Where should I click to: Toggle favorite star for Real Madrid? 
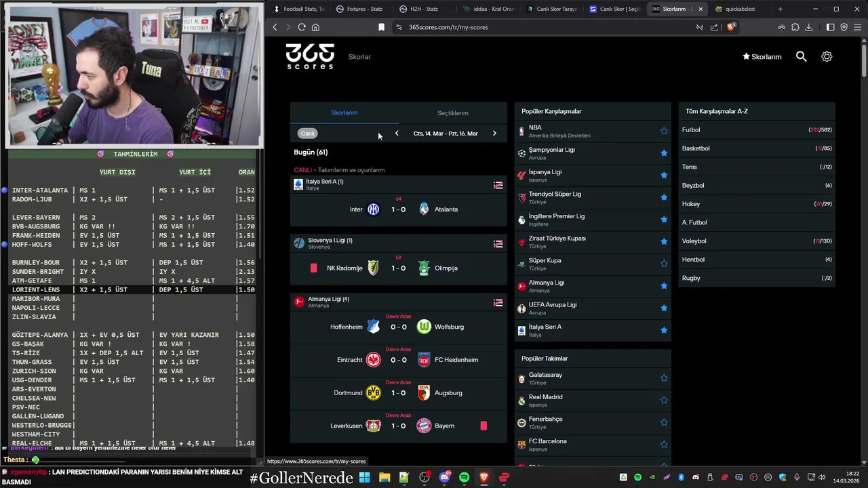pyautogui.click(x=664, y=400)
